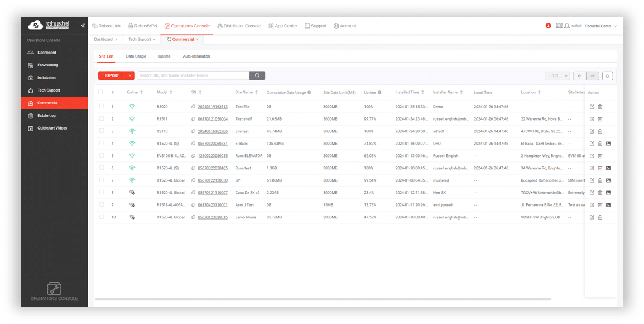The width and height of the screenshot is (644, 324).
Task: Click the horizontal table scrollbar
Action: 323,299
